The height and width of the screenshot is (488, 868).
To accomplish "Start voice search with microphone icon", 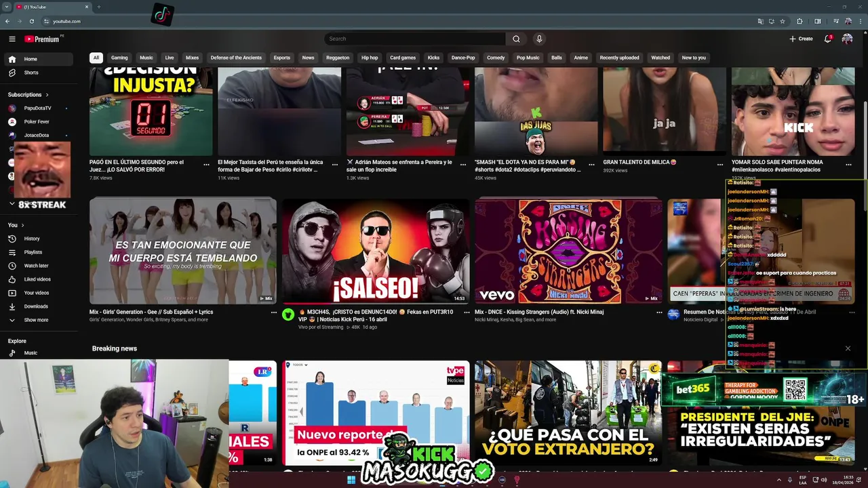I will pyautogui.click(x=539, y=39).
